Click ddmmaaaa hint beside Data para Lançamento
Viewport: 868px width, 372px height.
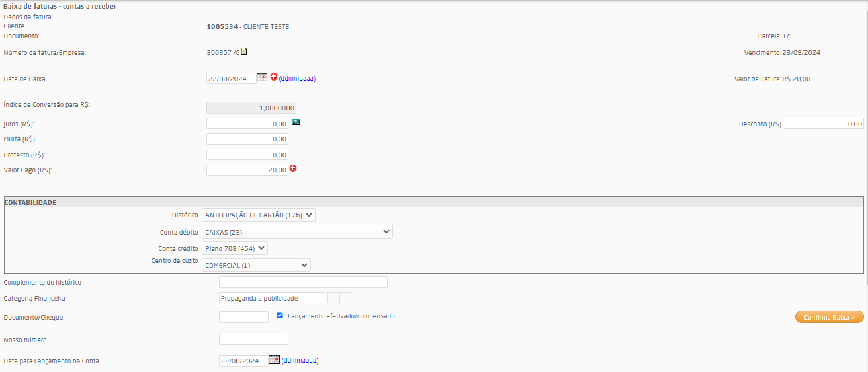[300, 361]
